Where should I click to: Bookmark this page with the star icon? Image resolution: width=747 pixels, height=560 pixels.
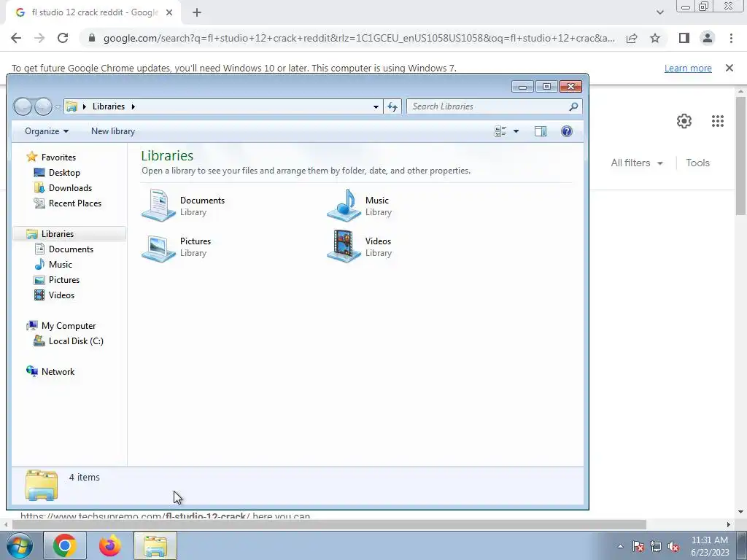tap(655, 38)
